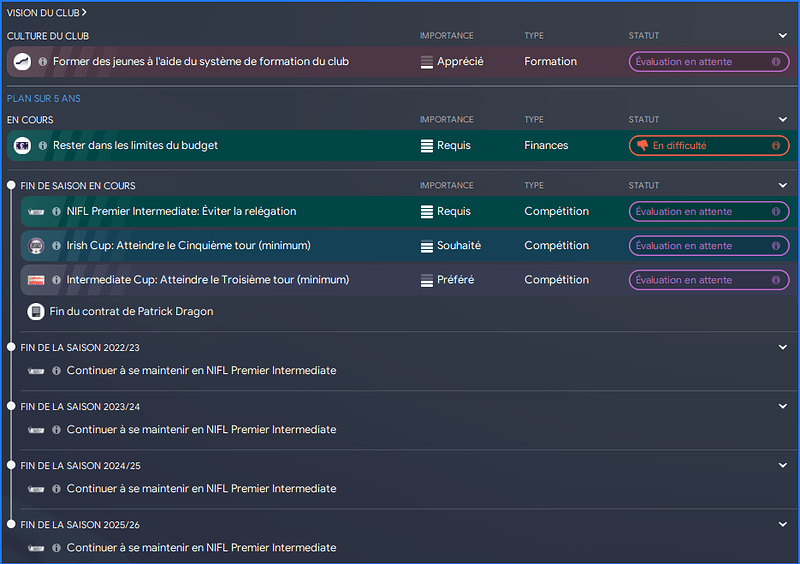Click NIFL logo icon in 2022/23 row
Image resolution: width=800 pixels, height=564 pixels.
(36, 371)
